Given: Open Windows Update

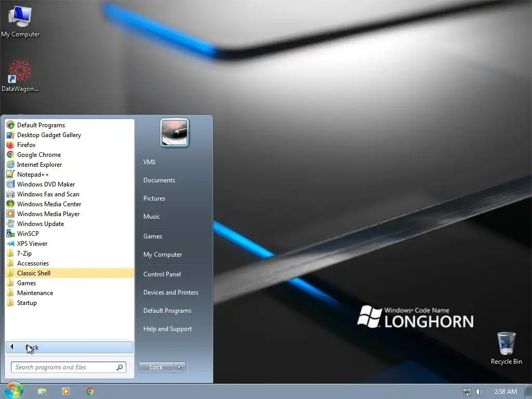Looking at the screenshot, I should coord(70,223).
